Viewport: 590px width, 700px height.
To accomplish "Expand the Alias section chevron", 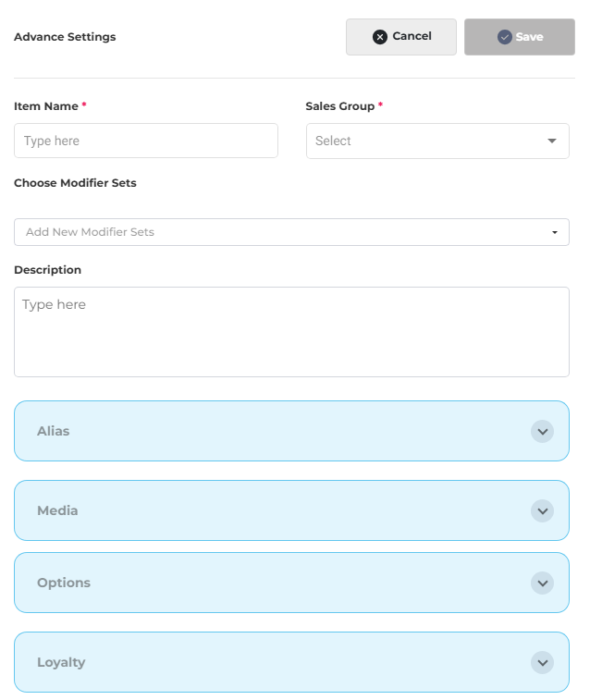I will tap(542, 431).
